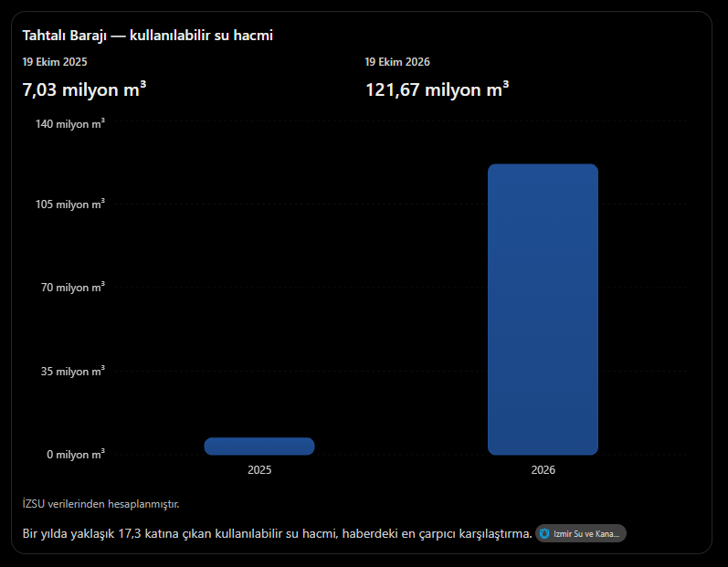Screen dimensions: 728x567
Task: Select the tall 2026 bar in chart
Action: [543, 310]
